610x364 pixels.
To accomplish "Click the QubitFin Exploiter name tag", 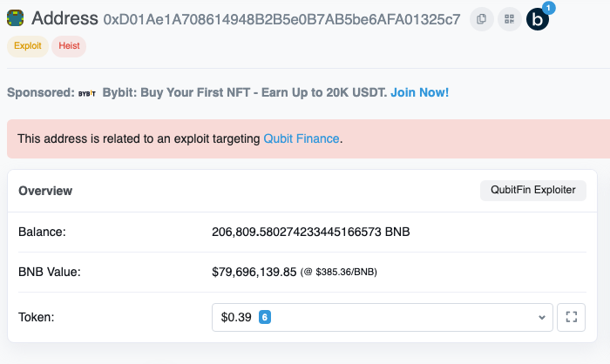I will (533, 190).
